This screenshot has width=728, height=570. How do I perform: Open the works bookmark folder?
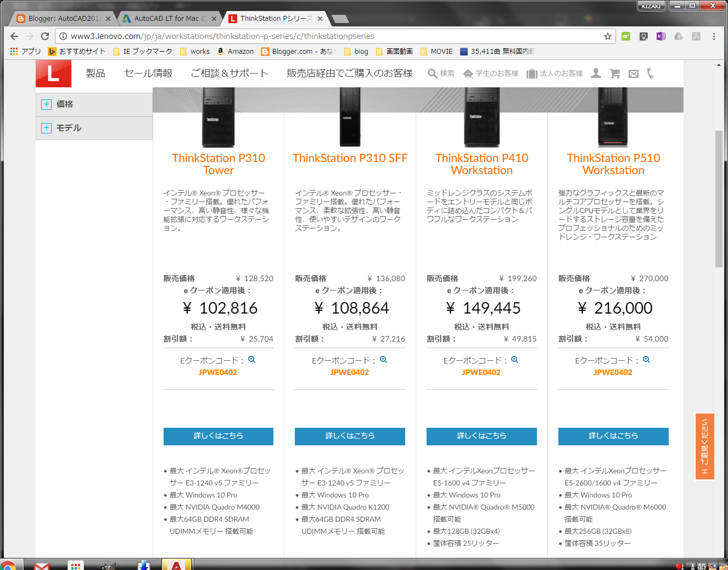(194, 51)
